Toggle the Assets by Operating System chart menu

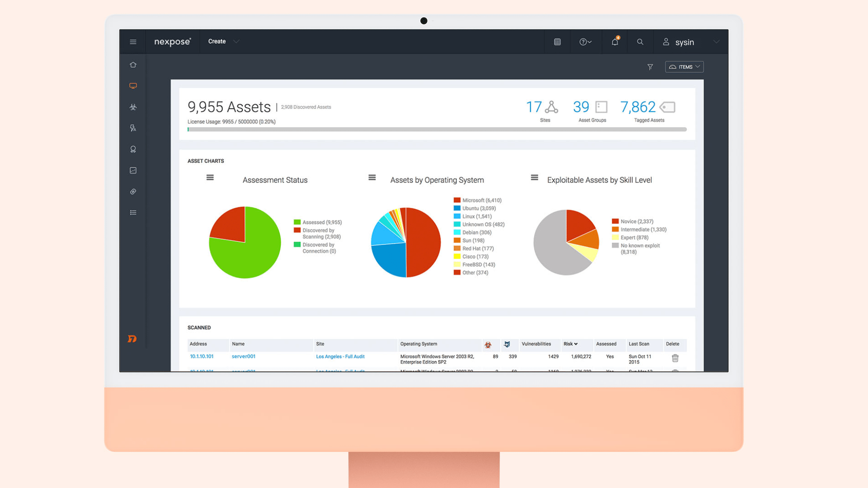pyautogui.click(x=371, y=178)
